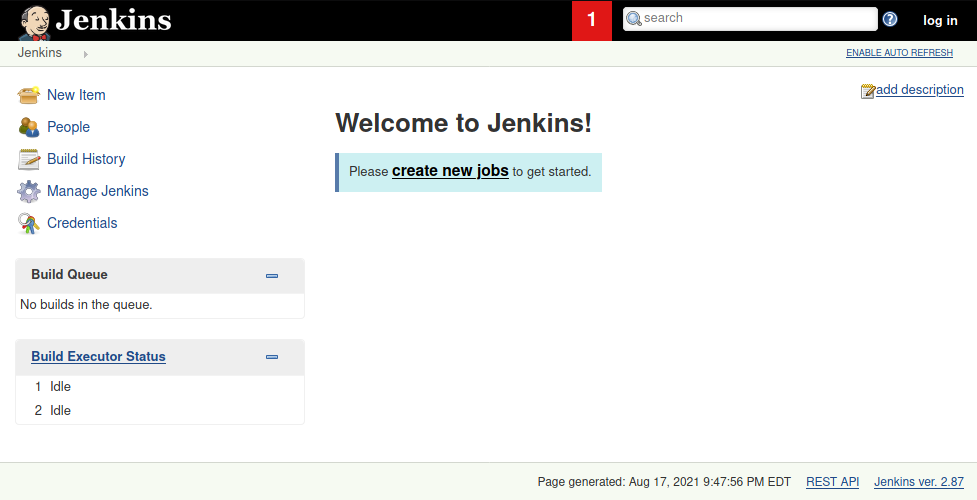Viewport: 977px width, 500px height.
Task: Click 'No builds in the queue.' text
Action: pos(86,305)
